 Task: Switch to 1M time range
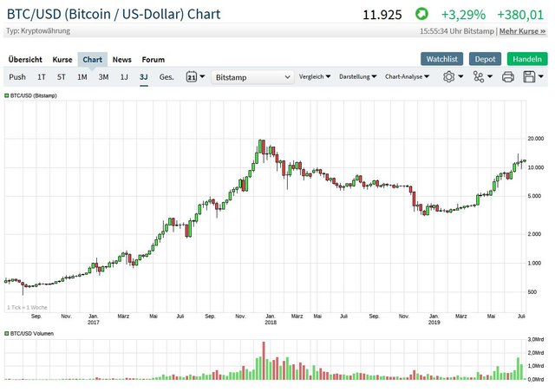(82, 76)
